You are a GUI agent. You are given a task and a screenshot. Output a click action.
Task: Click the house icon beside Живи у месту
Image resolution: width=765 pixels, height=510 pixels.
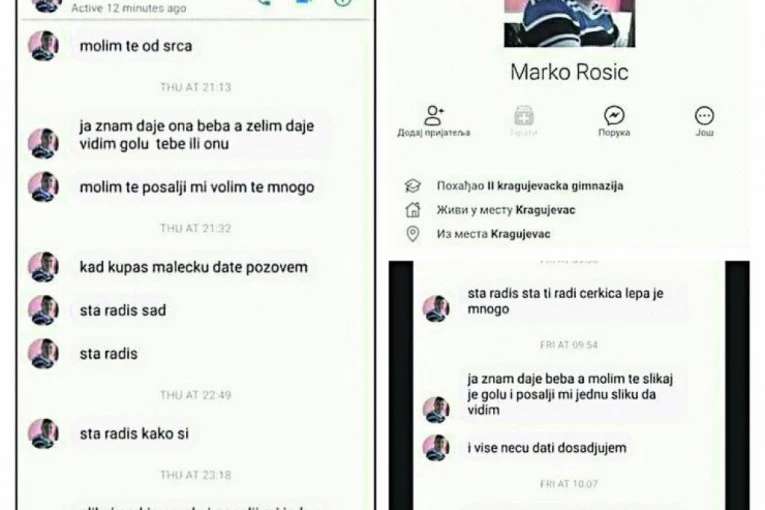point(413,210)
